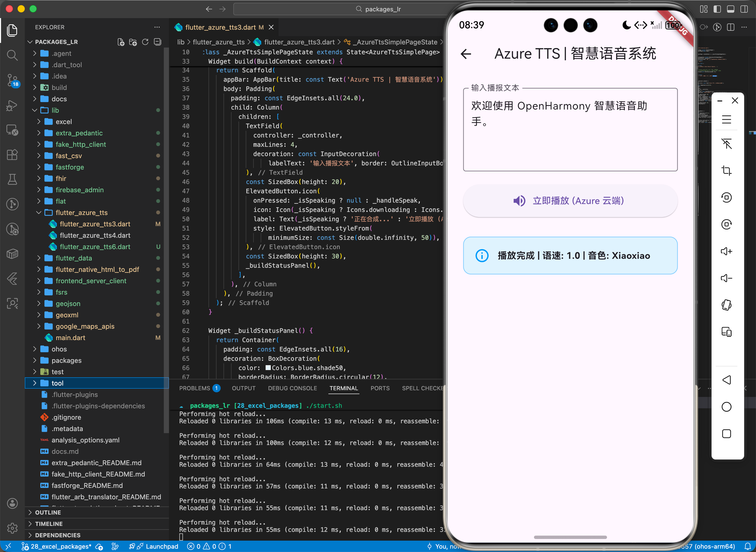
Task: Switch to the OUTPUT panel tab
Action: click(244, 388)
